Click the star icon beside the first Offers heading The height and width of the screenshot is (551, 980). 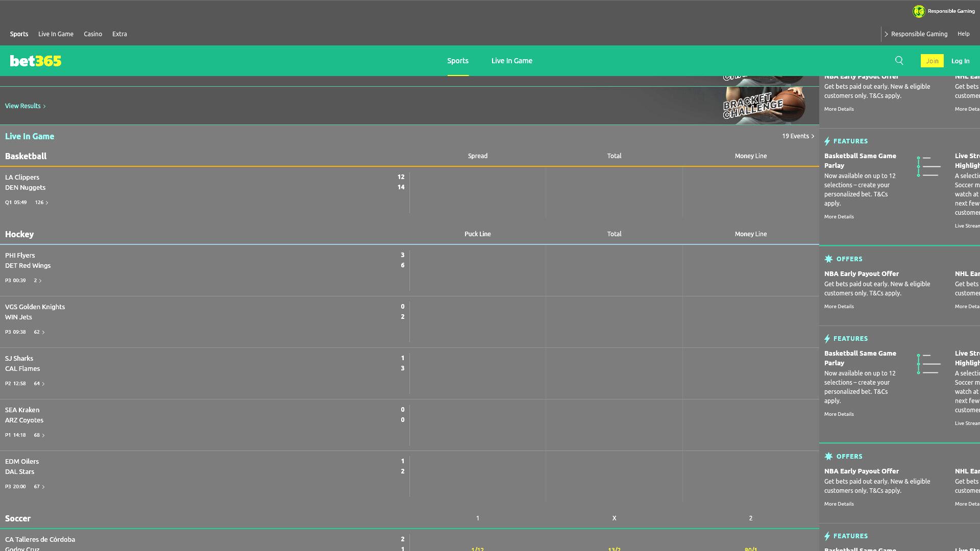point(828,259)
